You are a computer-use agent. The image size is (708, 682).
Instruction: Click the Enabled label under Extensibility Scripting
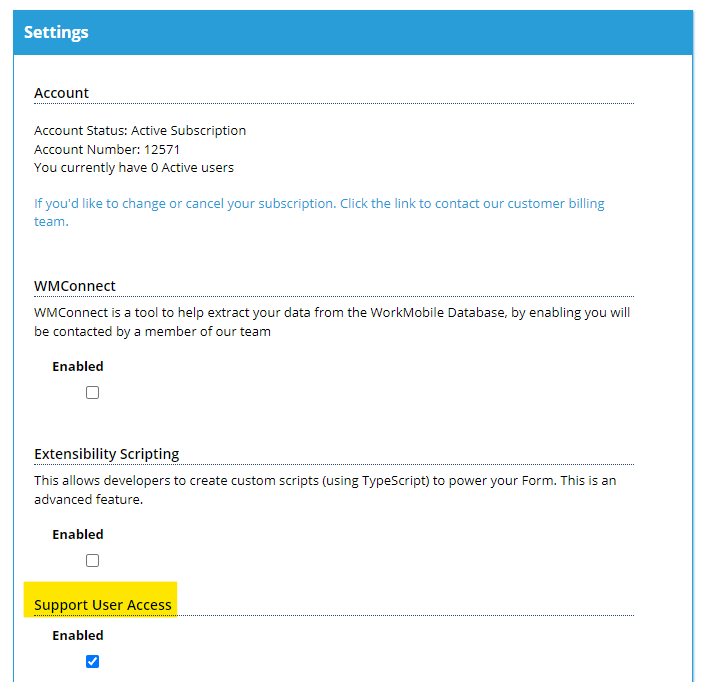point(78,534)
